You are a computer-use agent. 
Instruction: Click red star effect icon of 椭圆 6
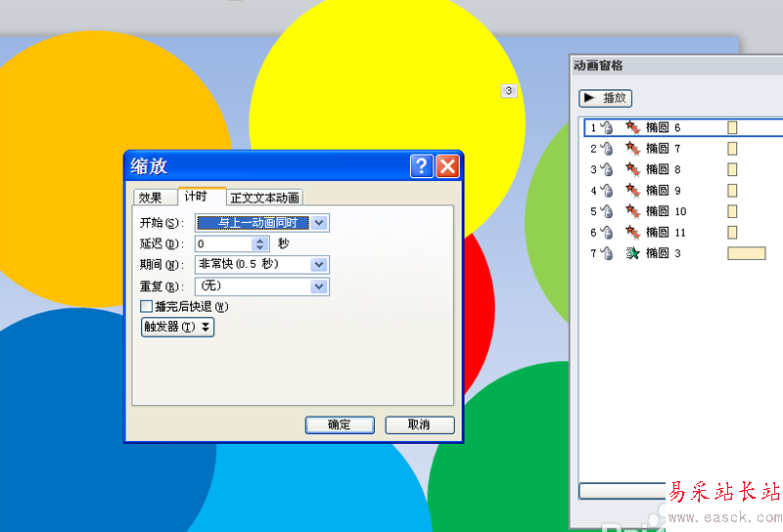[x=632, y=128]
